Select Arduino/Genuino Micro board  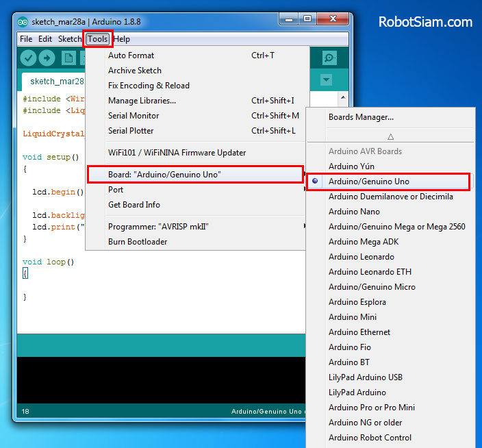coord(390,287)
